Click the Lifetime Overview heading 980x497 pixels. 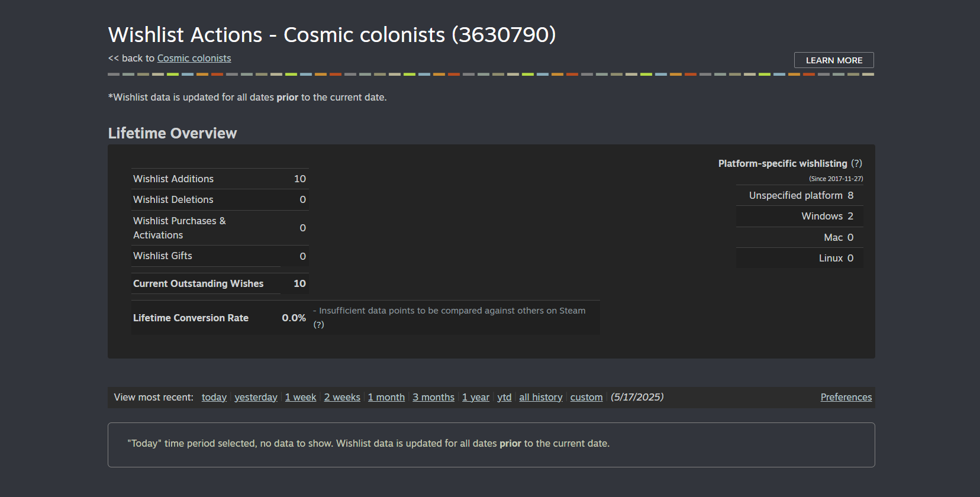pyautogui.click(x=172, y=133)
